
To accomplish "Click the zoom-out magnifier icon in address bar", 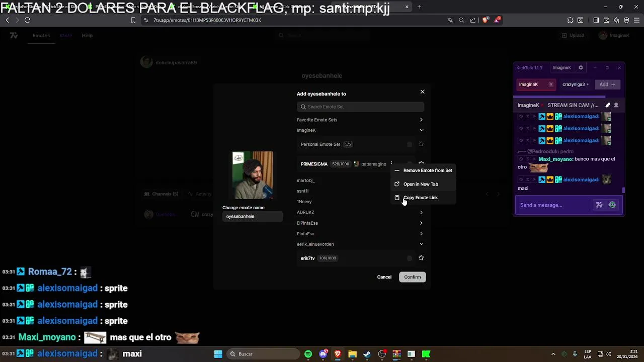I will pyautogui.click(x=461, y=20).
